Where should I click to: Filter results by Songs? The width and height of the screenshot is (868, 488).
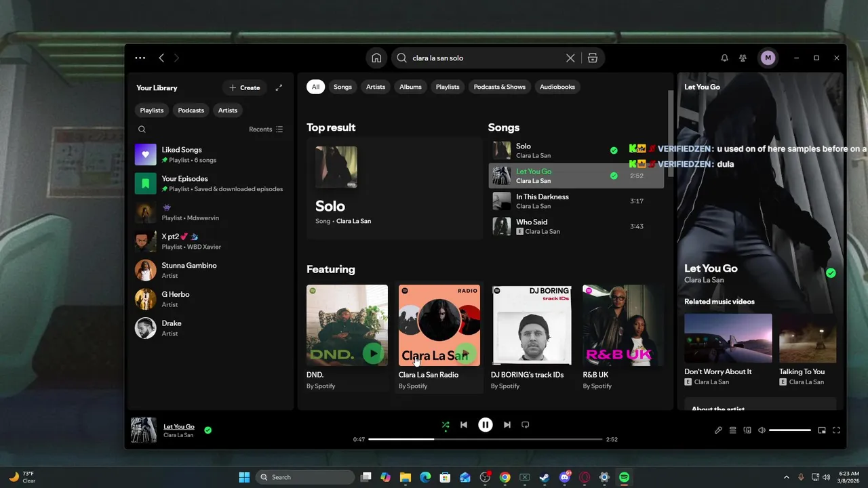point(342,87)
